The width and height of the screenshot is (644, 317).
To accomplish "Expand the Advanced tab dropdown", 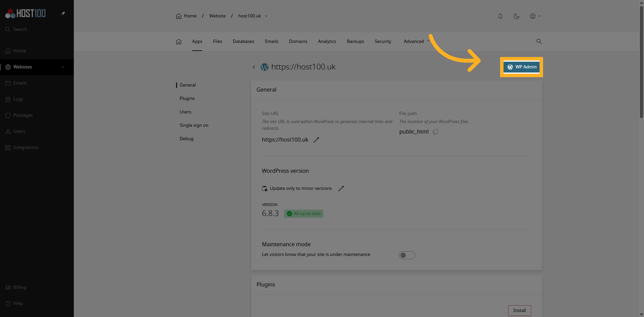I will click(417, 41).
